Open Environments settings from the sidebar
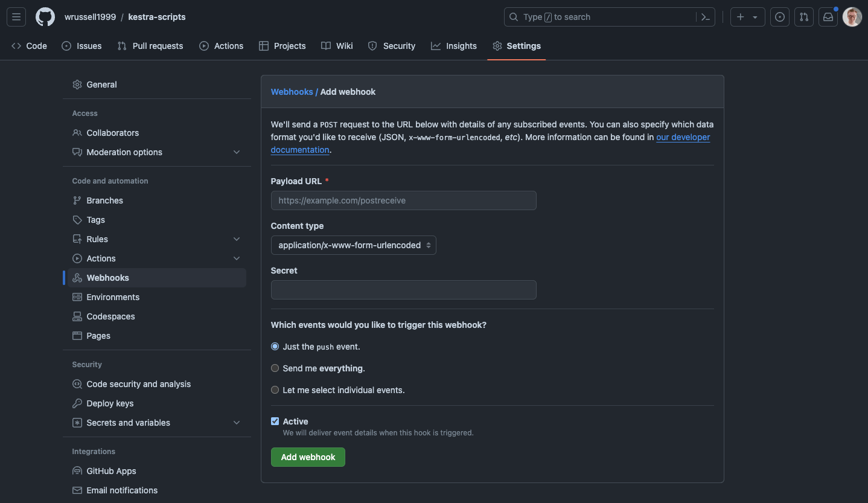 pyautogui.click(x=112, y=296)
